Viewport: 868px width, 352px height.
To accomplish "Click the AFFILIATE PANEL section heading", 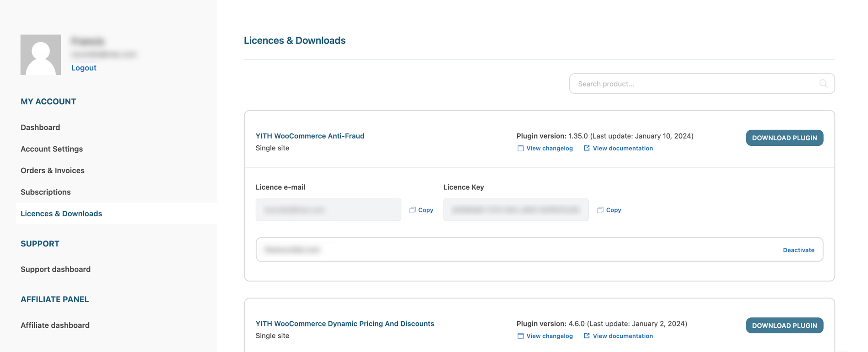I will (55, 299).
